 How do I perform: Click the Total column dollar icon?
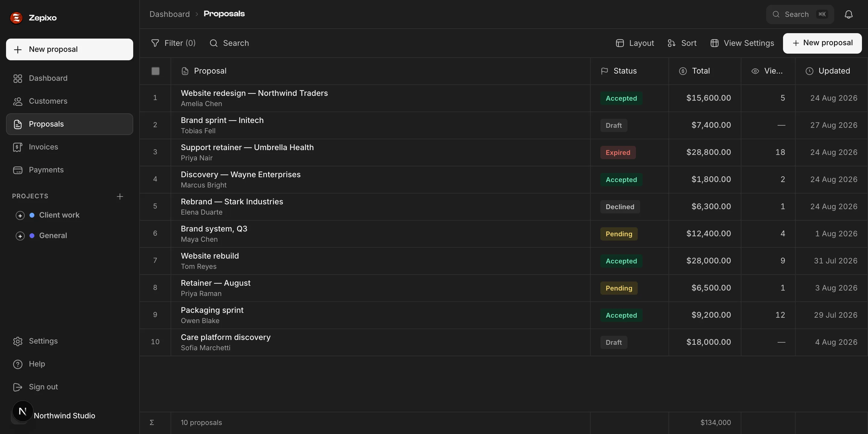683,71
